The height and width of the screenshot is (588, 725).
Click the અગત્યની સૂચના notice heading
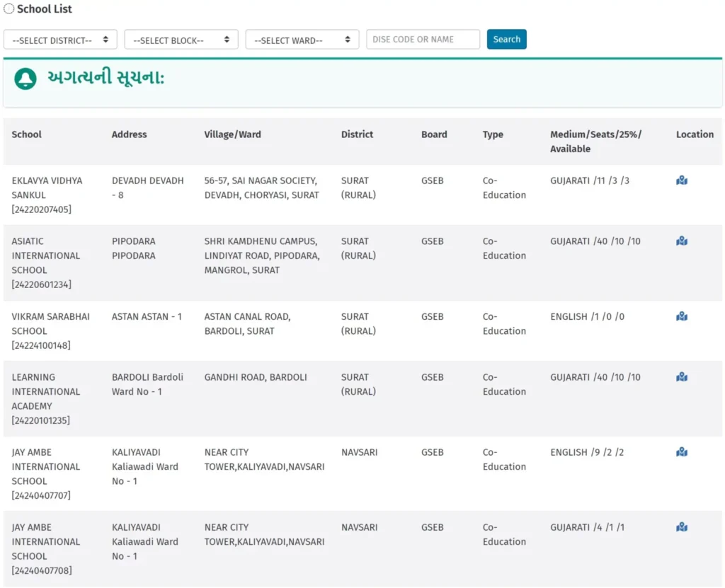click(x=106, y=78)
